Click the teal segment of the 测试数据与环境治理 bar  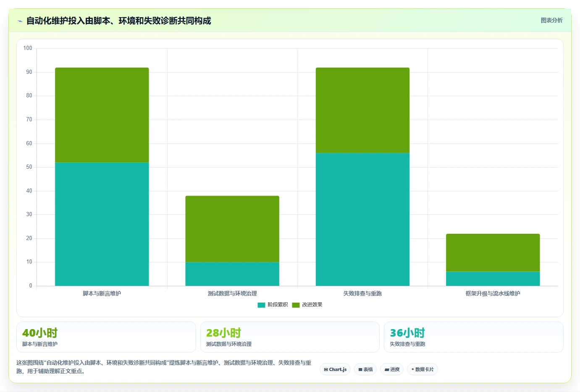[232, 274]
